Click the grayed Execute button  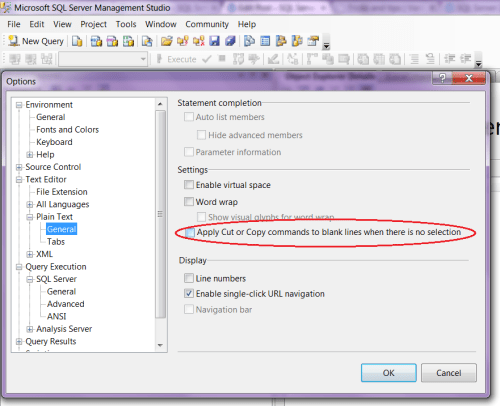[176, 59]
